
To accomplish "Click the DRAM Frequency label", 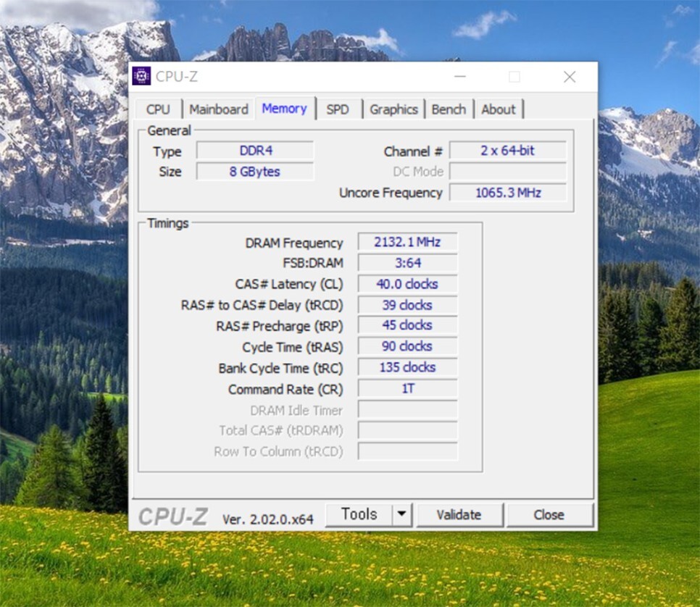I will [294, 243].
